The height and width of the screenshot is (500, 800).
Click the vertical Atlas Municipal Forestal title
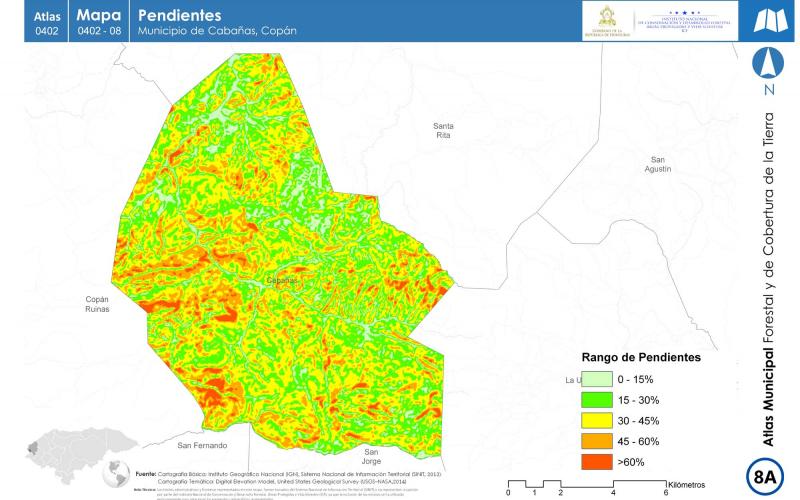click(x=768, y=279)
